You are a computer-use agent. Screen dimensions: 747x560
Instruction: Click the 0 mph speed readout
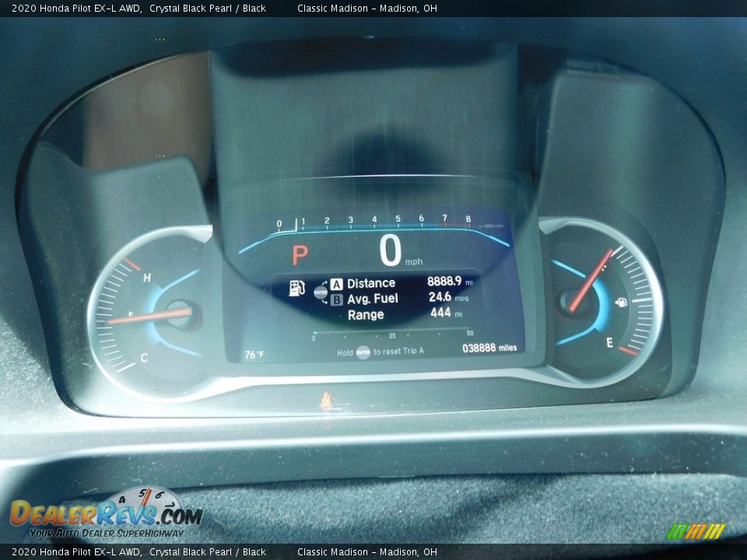point(391,251)
